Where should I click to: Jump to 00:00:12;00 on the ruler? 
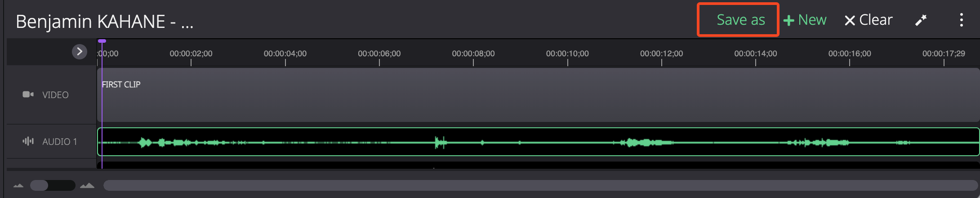[x=661, y=54]
